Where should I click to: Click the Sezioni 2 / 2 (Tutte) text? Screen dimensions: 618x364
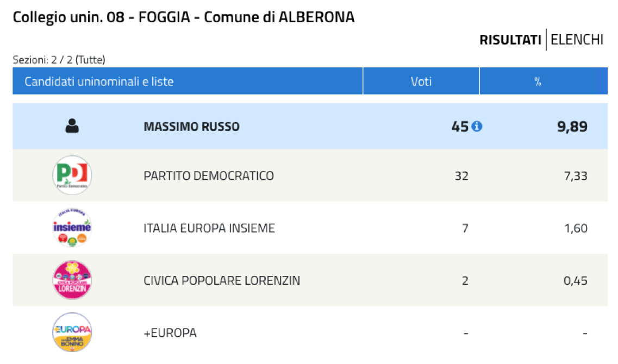pyautogui.click(x=59, y=60)
